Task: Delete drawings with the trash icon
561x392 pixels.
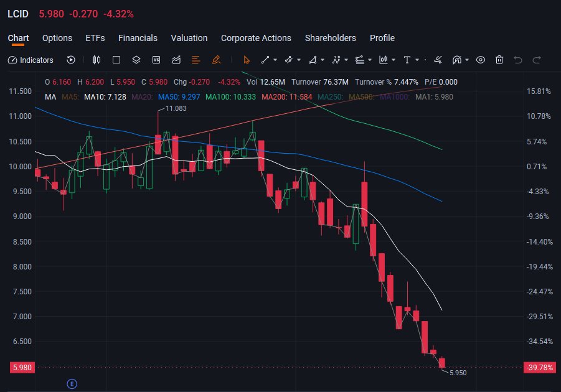Action: pos(499,60)
